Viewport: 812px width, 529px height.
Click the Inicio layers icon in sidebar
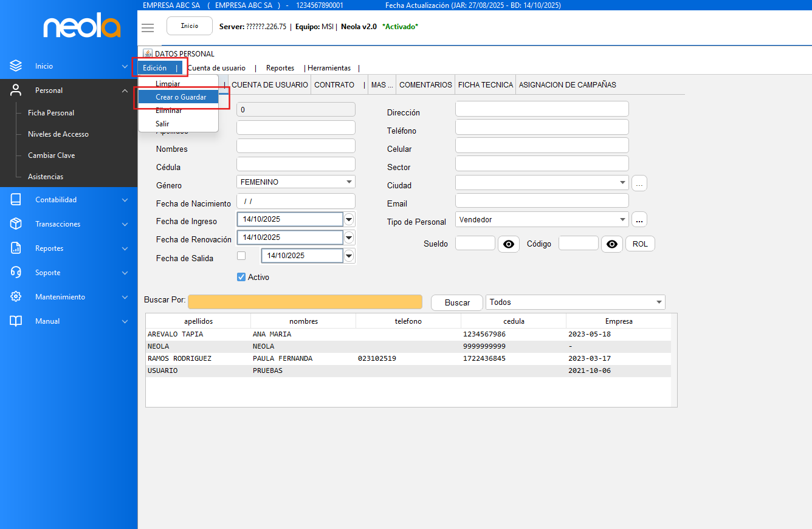[x=16, y=66]
